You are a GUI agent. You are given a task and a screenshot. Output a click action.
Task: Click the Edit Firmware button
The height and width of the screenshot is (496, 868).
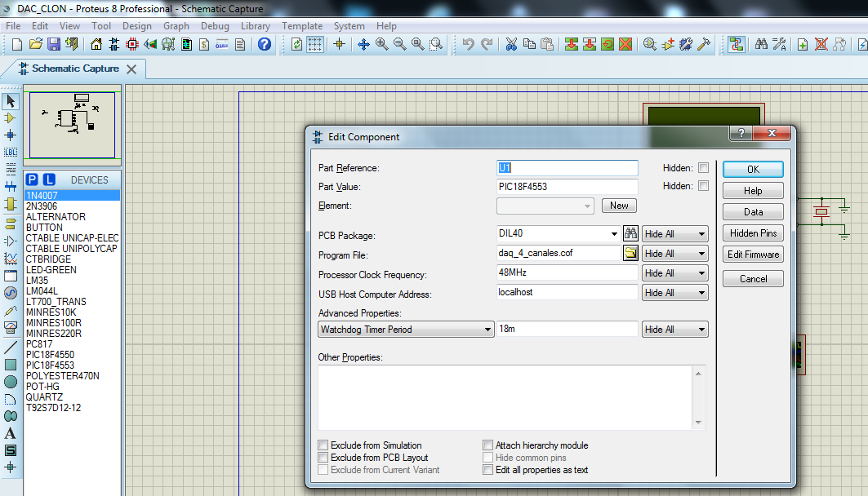[753, 255]
